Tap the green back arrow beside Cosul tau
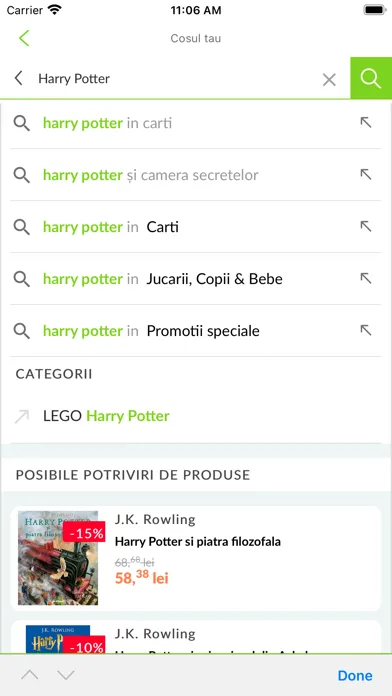 pos(24,38)
